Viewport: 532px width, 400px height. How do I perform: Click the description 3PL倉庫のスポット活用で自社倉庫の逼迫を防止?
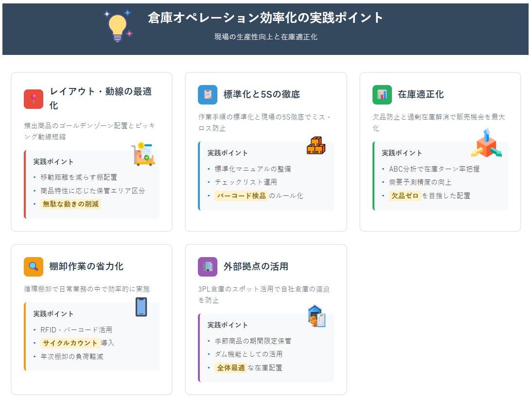(x=264, y=295)
